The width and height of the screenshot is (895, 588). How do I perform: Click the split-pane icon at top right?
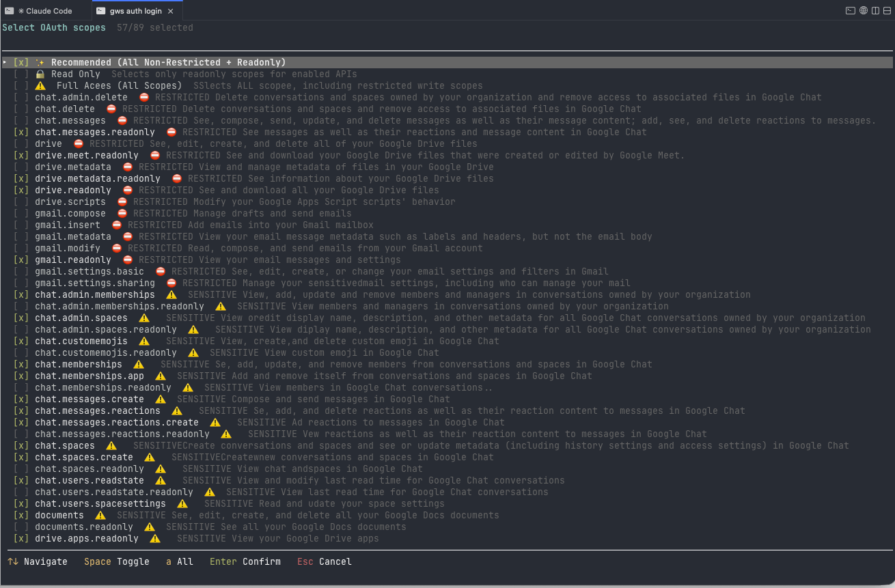coord(877,10)
